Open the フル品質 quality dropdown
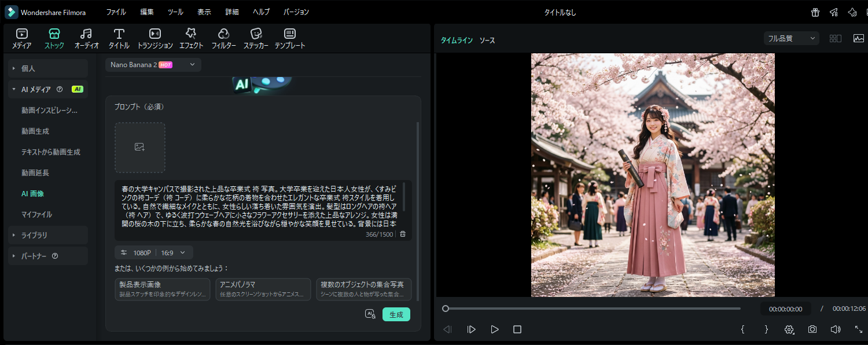 coord(791,39)
